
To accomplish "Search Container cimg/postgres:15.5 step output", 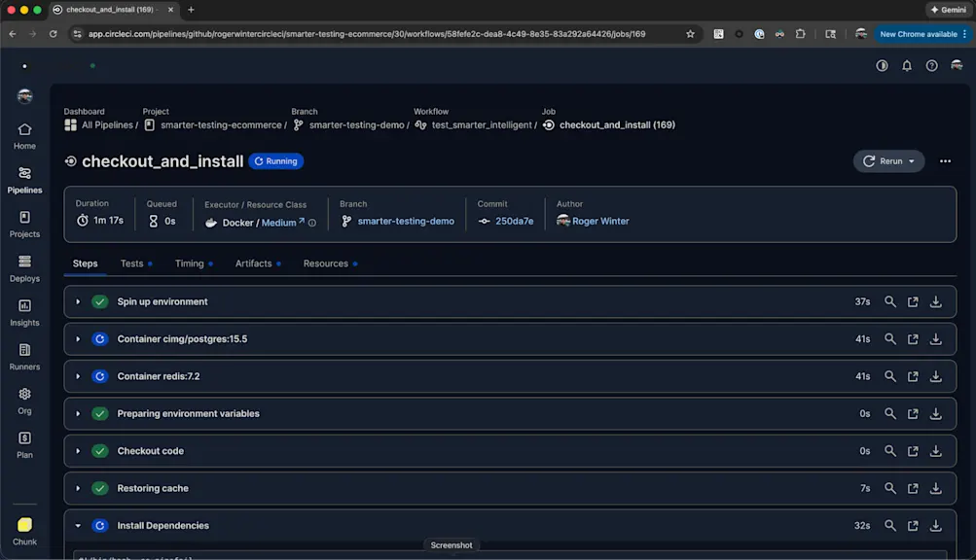I will 890,339.
